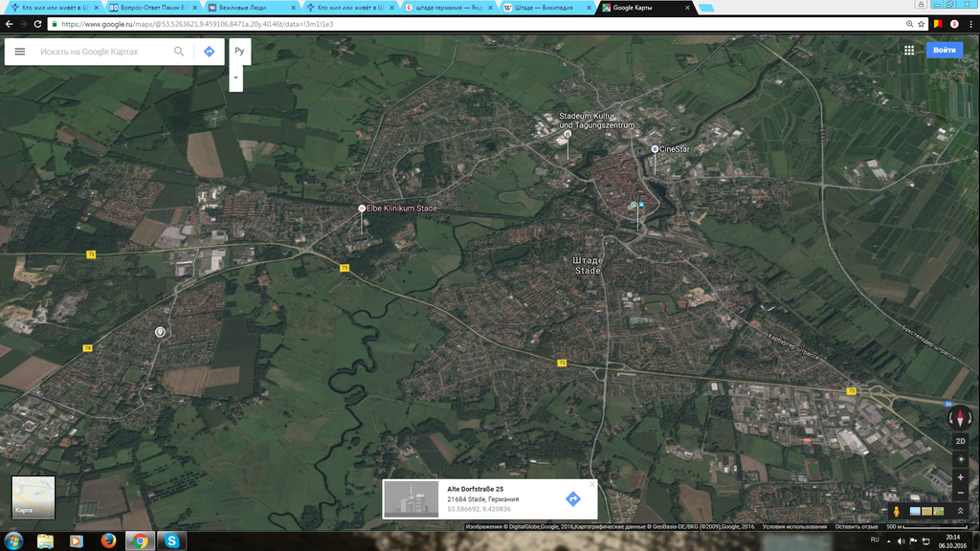Open the Google Maps hamburger menu
The width and height of the screenshot is (980, 551).
19,52
